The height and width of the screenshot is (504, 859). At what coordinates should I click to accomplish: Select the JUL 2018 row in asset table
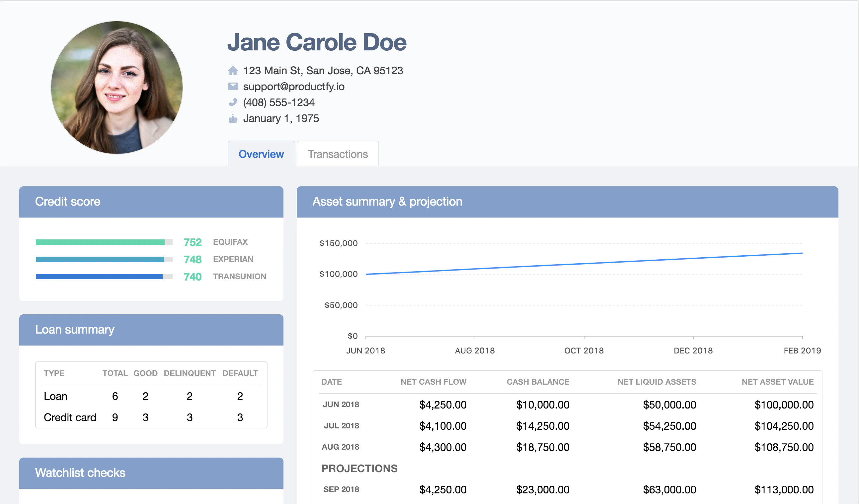point(342,426)
